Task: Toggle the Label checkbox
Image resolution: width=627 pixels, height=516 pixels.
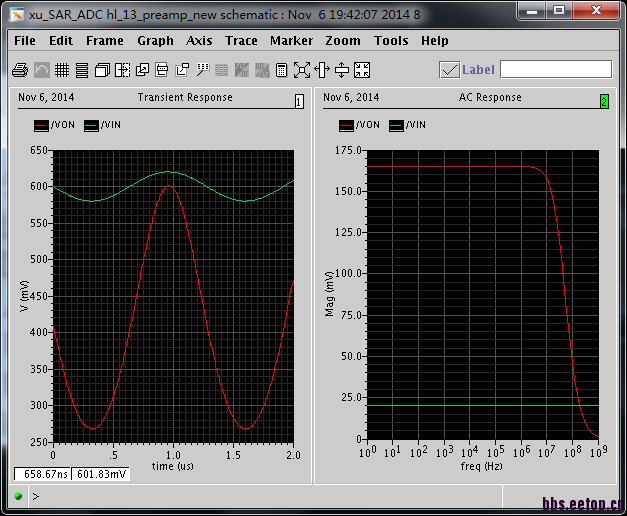Action: tap(449, 70)
